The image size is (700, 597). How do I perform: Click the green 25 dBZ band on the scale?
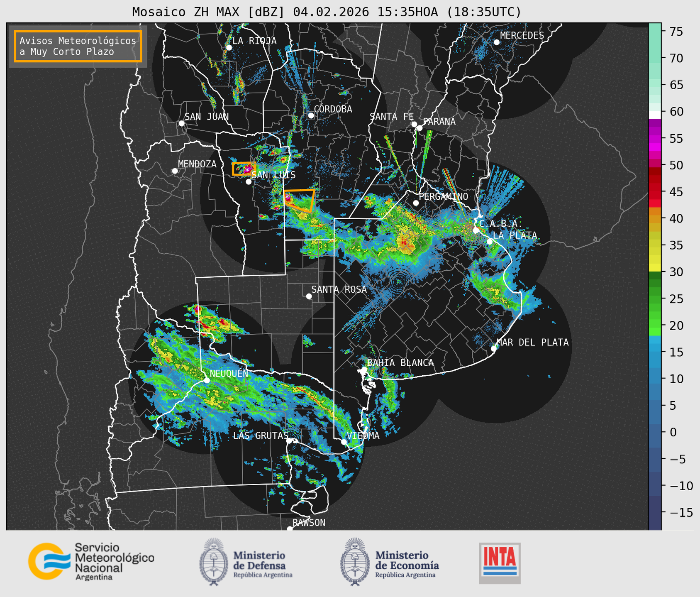tap(654, 299)
